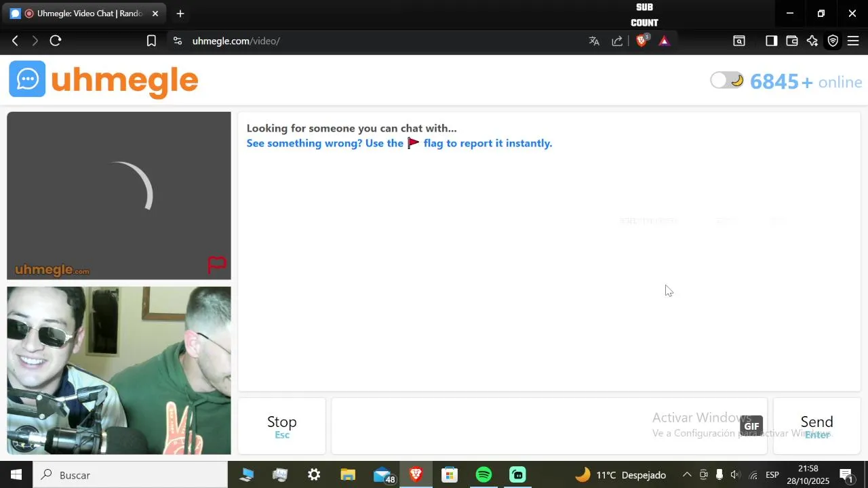Open Spotify from the taskbar

(x=484, y=475)
